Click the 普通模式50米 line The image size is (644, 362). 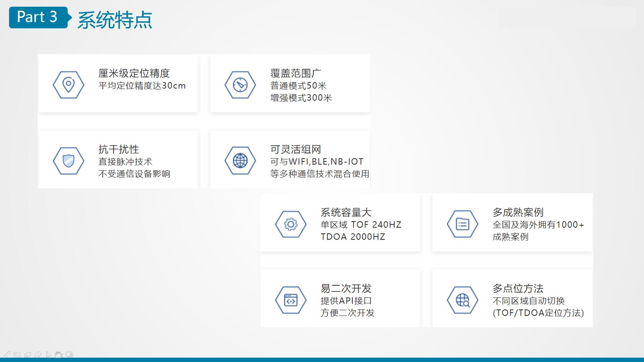pyautogui.click(x=298, y=85)
